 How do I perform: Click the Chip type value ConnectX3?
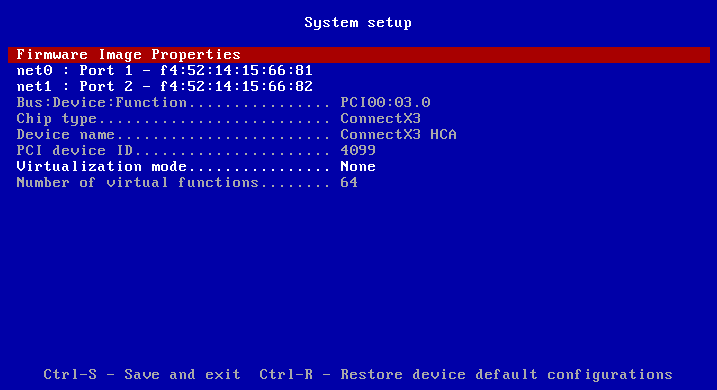[380, 118]
